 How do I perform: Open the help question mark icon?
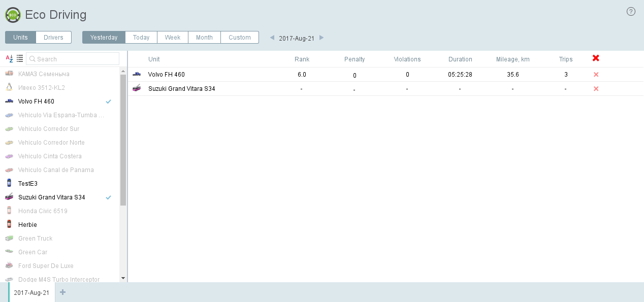coord(631,12)
